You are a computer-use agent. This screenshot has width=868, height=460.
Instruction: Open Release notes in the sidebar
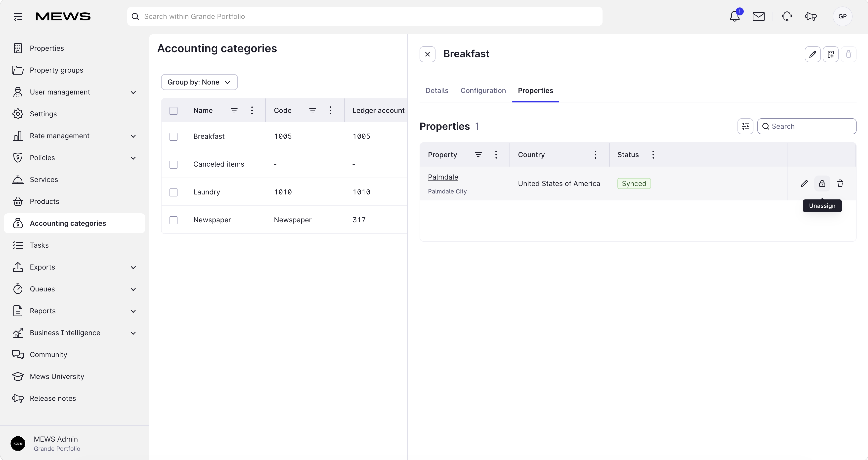pyautogui.click(x=75, y=398)
